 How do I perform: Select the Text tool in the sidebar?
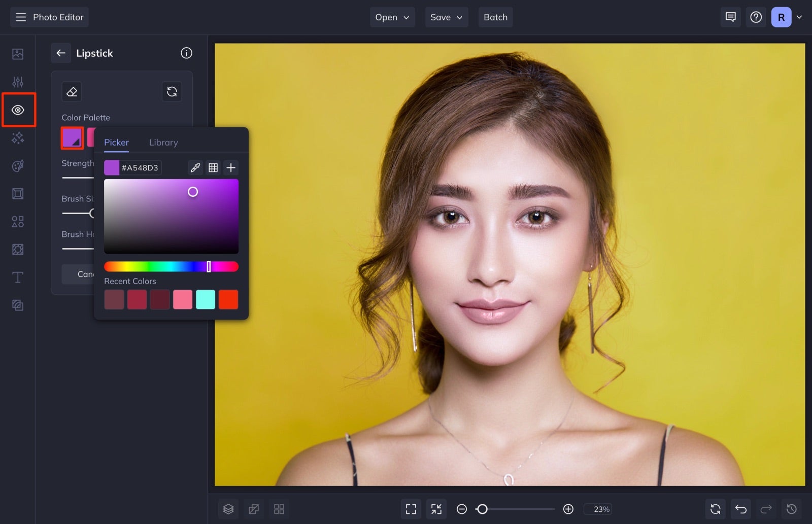(x=18, y=277)
